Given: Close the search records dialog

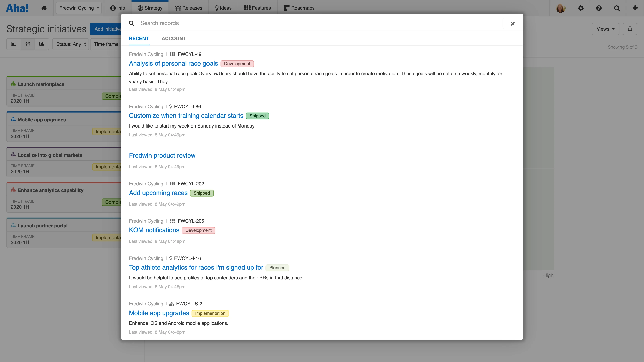Looking at the screenshot, I should point(513,24).
